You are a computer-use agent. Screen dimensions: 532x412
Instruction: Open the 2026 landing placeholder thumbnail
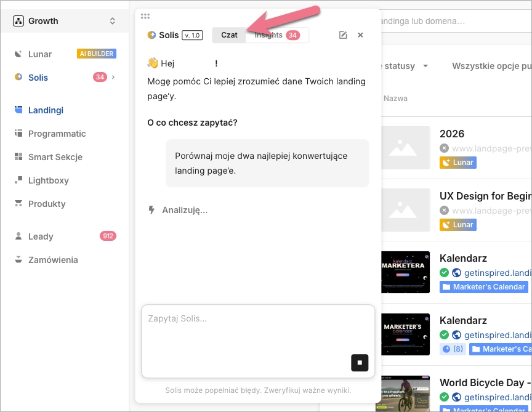pos(405,148)
